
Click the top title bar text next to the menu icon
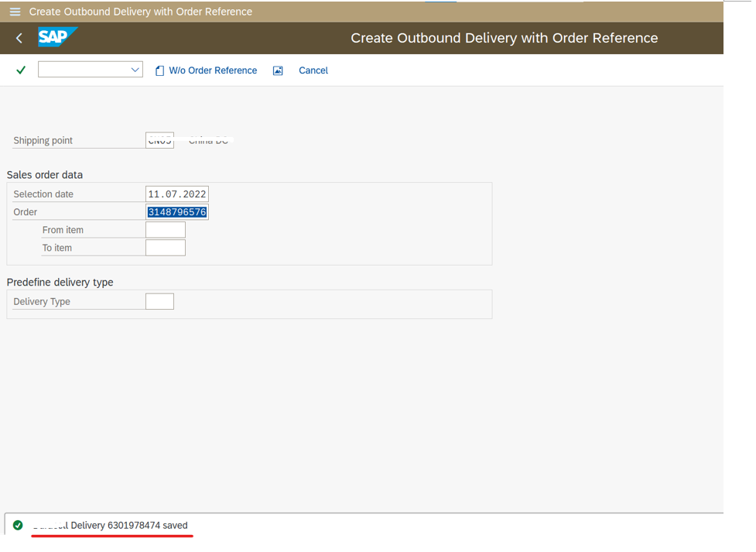coord(140,12)
